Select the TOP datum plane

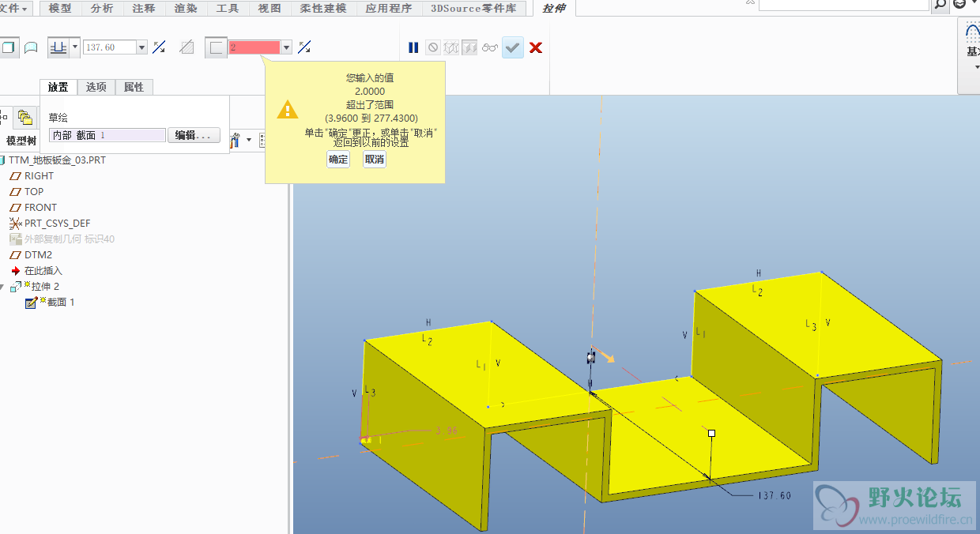coord(26,191)
